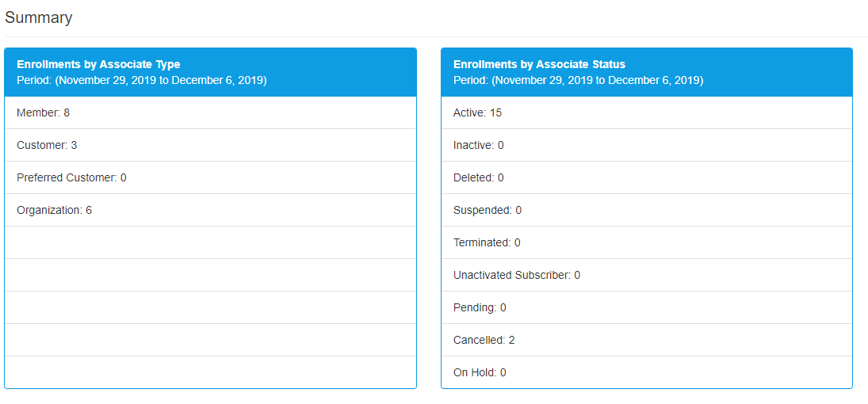868x404 pixels.
Task: Click last empty row in Associate Type panel
Action: pyautogui.click(x=210, y=373)
